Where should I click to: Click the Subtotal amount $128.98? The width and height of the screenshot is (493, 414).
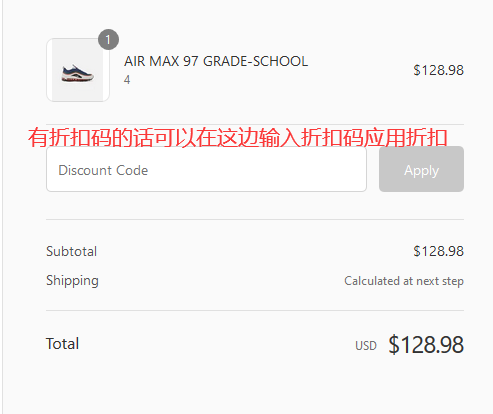tap(438, 251)
